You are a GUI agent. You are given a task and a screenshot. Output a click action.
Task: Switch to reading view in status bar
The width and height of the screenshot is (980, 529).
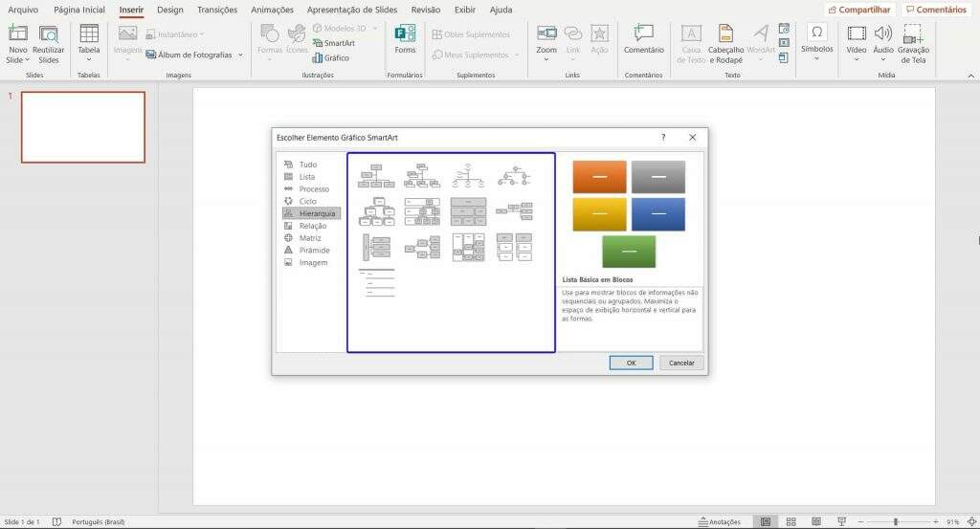(816, 521)
